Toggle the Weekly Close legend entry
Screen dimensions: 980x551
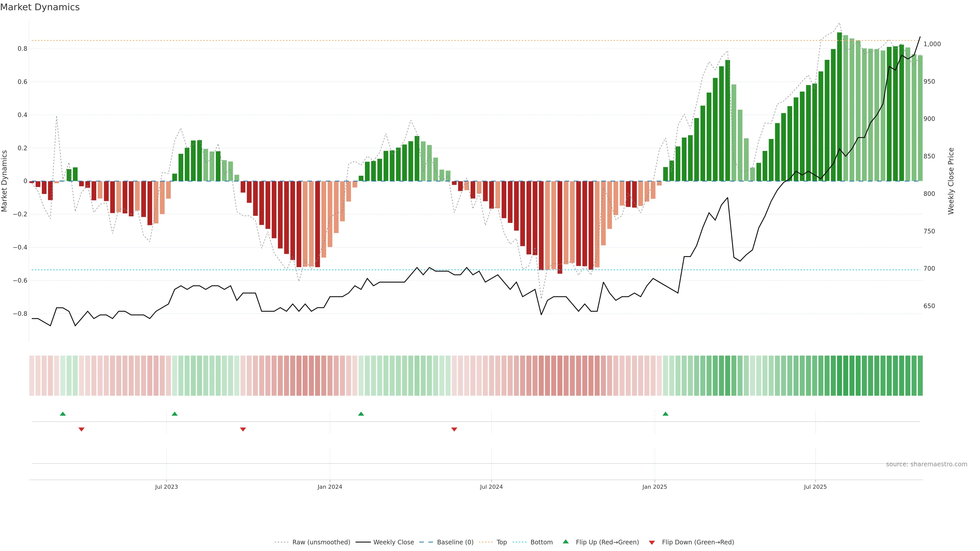393,542
